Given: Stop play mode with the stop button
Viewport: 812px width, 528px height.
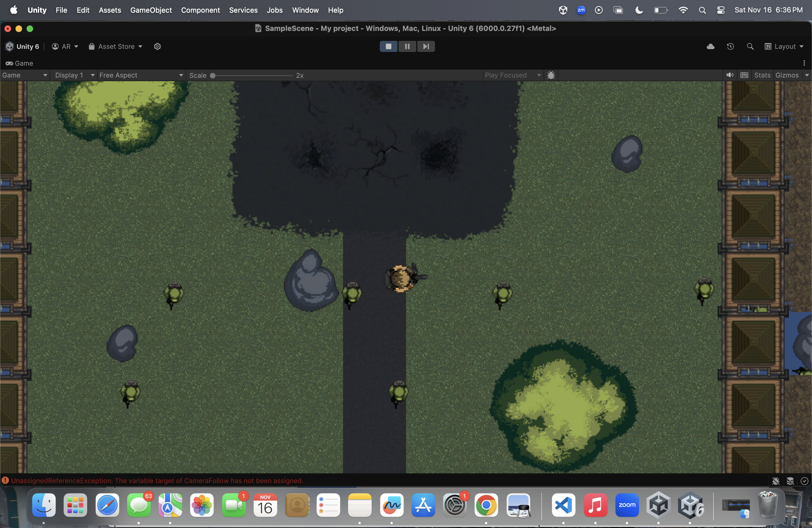Looking at the screenshot, I should (388, 46).
